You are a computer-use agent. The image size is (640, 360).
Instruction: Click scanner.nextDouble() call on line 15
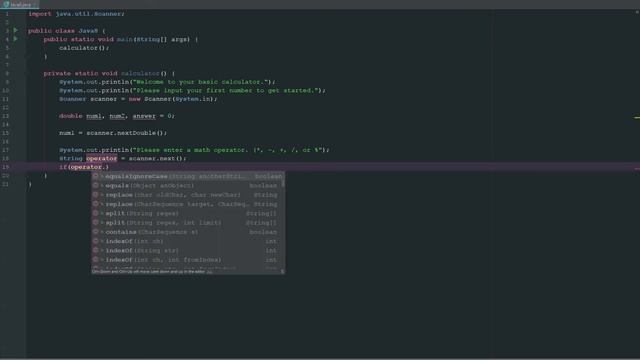click(x=124, y=133)
